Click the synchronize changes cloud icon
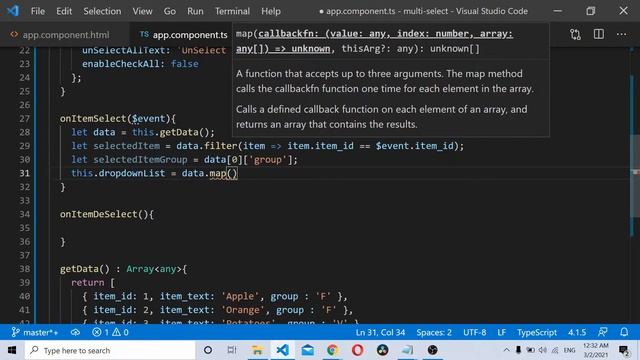The height and width of the screenshot is (360, 640). pos(75,332)
